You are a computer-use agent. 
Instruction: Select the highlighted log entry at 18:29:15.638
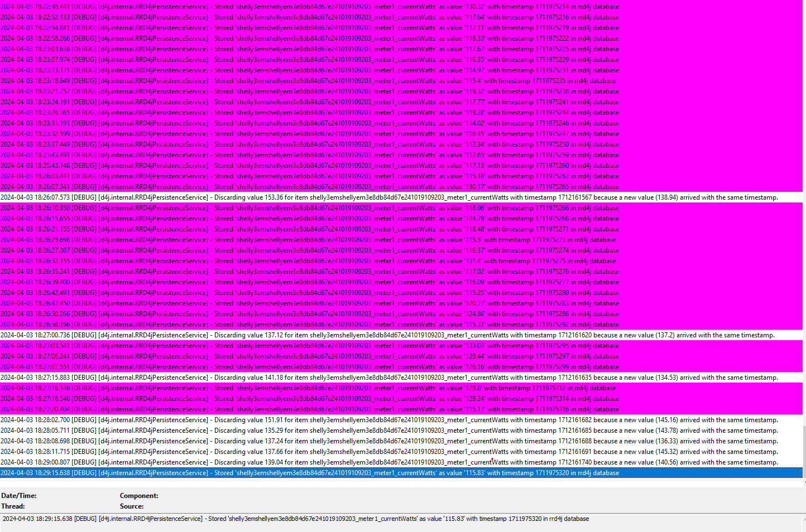point(310,472)
